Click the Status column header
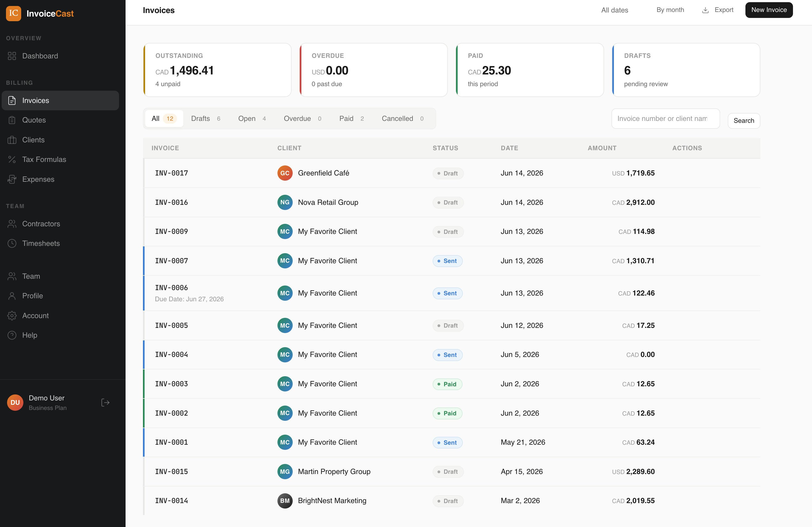812x527 pixels. [445, 148]
